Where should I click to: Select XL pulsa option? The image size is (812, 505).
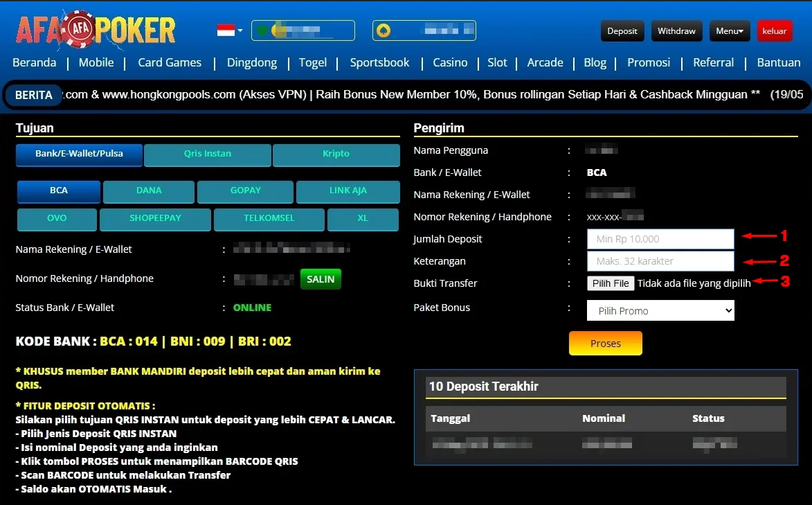coord(363,219)
